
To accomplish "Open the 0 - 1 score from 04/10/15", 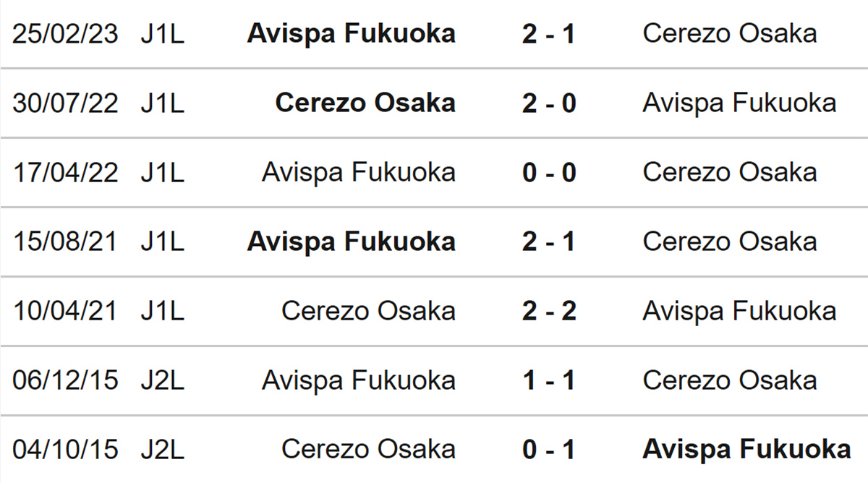I will point(548,450).
